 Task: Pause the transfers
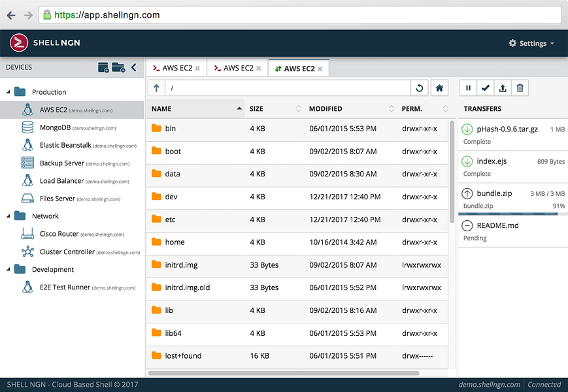(468, 88)
